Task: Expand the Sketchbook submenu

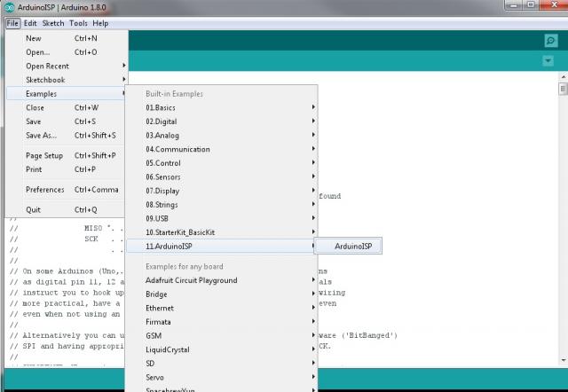Action: point(67,80)
